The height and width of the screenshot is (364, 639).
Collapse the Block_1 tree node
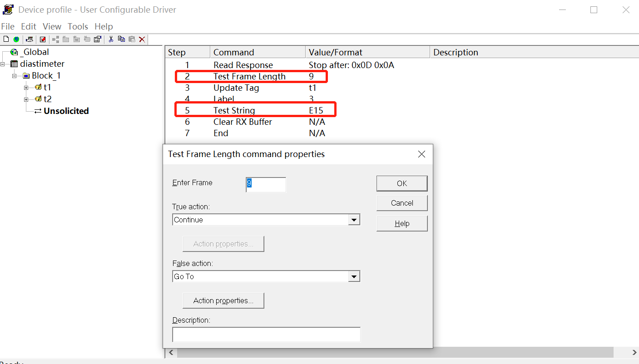pyautogui.click(x=15, y=76)
